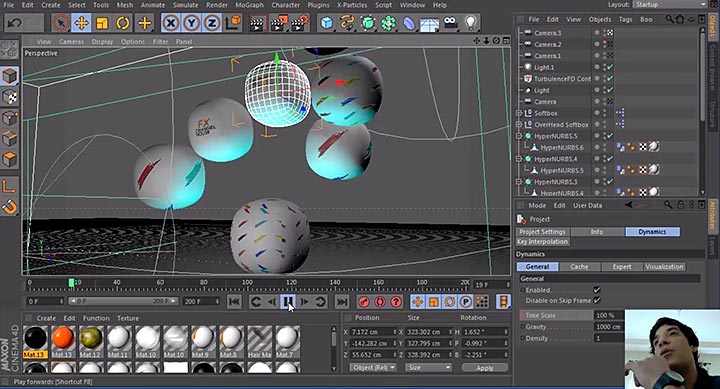
Task: Open the MoGraph menu
Action: 249,5
